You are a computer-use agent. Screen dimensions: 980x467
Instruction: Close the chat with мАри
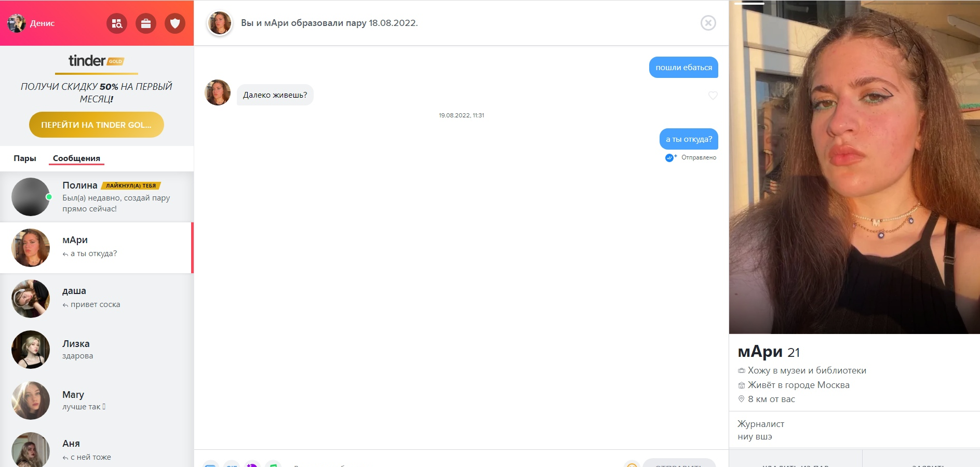708,23
